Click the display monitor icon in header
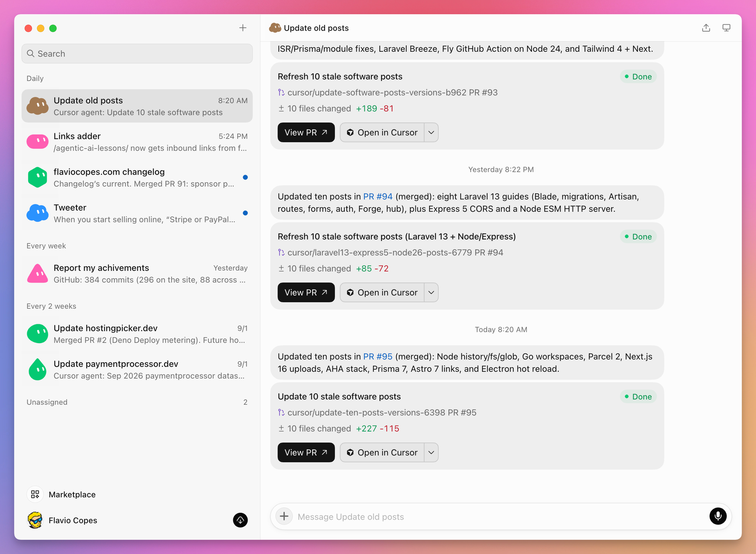 click(x=726, y=28)
